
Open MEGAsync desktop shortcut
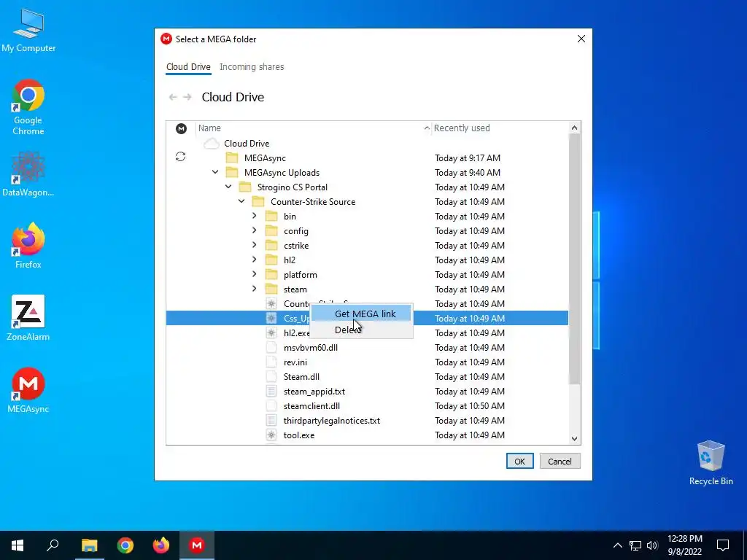coord(28,391)
